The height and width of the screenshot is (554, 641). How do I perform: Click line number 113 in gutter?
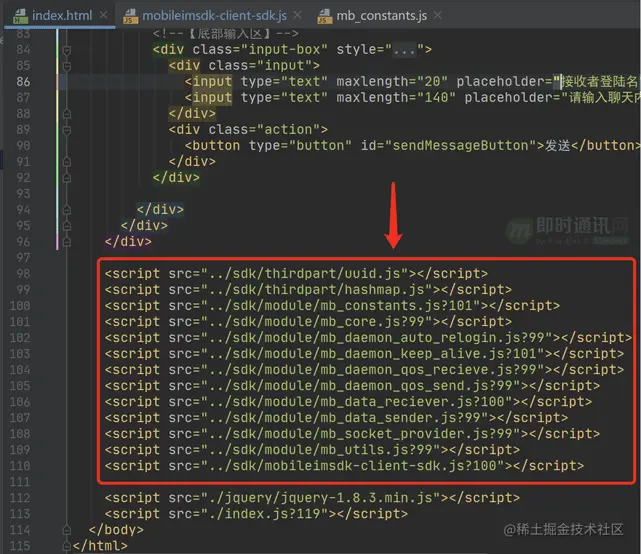click(20, 514)
